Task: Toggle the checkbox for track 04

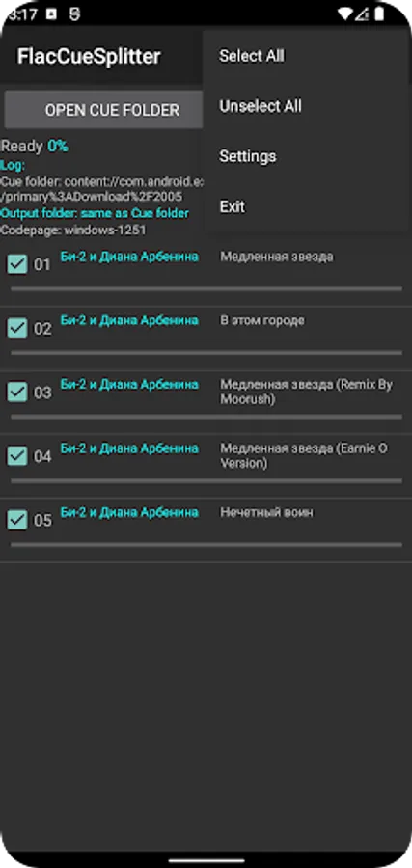Action: (17, 456)
